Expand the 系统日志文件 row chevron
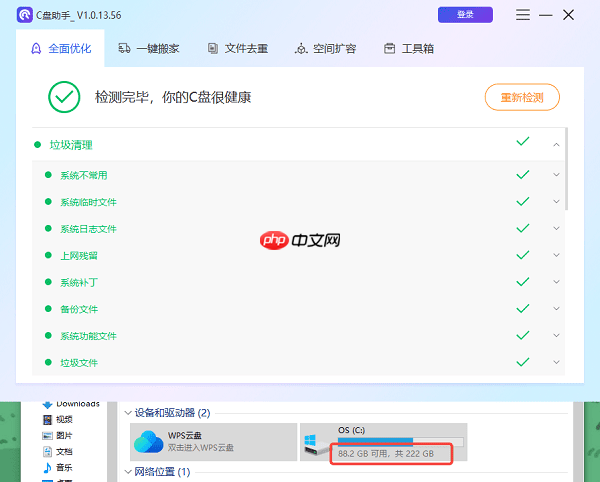This screenshot has height=482, width=600. point(556,228)
